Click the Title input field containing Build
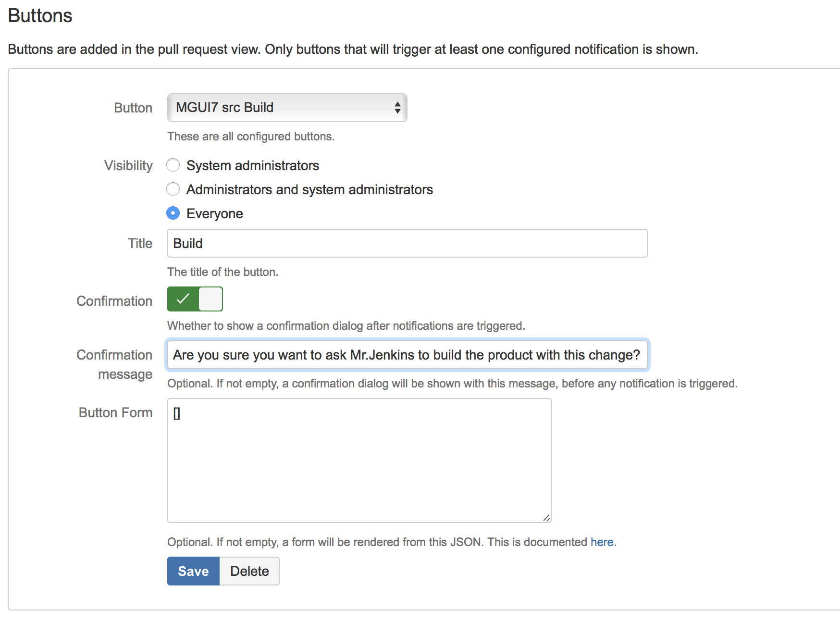 [x=407, y=243]
